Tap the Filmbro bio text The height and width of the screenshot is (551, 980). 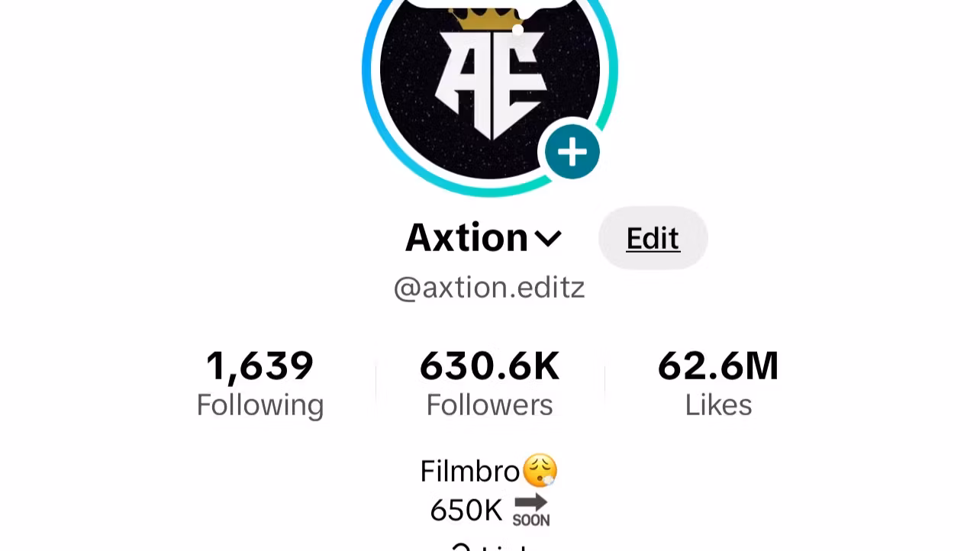click(470, 472)
